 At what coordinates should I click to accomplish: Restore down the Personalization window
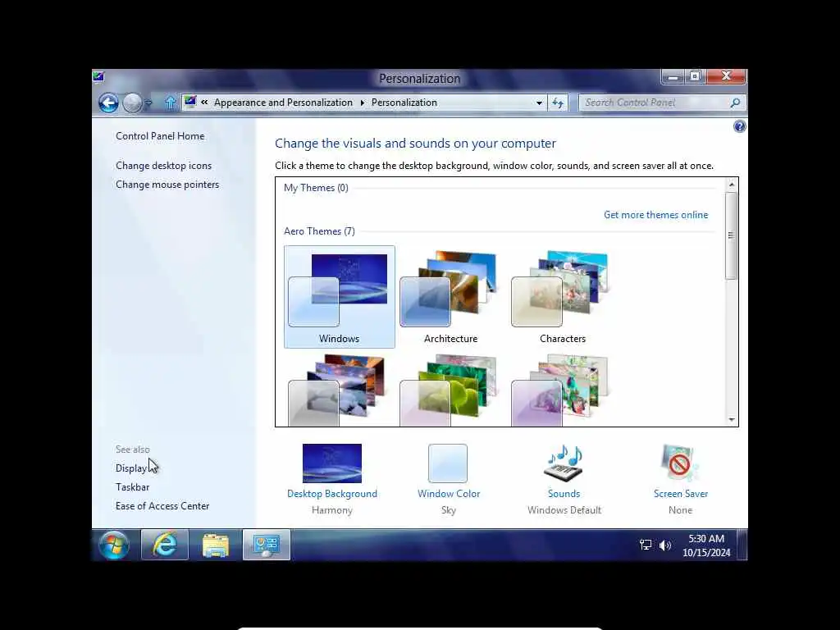tap(696, 76)
